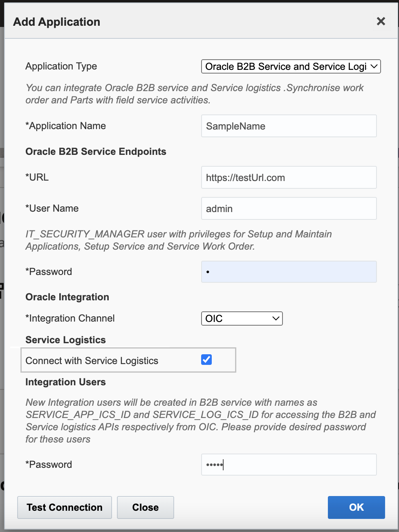Click the Application Name input field
This screenshot has height=532, width=399.
[x=289, y=126]
